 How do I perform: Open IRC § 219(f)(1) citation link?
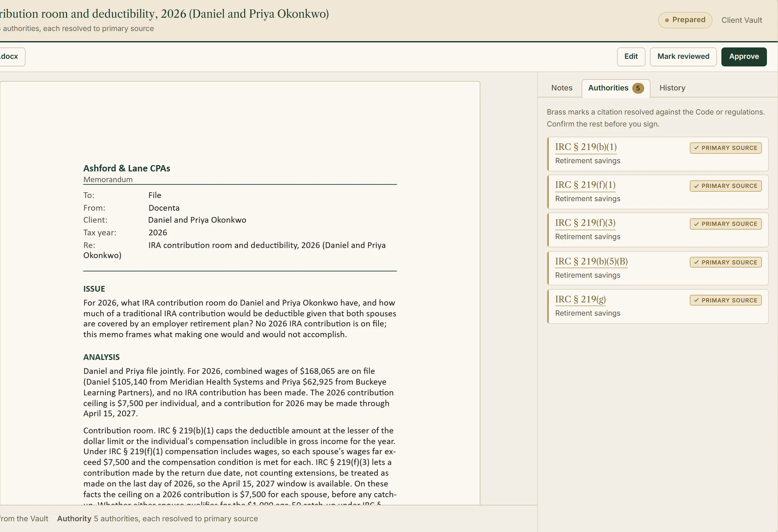585,185
